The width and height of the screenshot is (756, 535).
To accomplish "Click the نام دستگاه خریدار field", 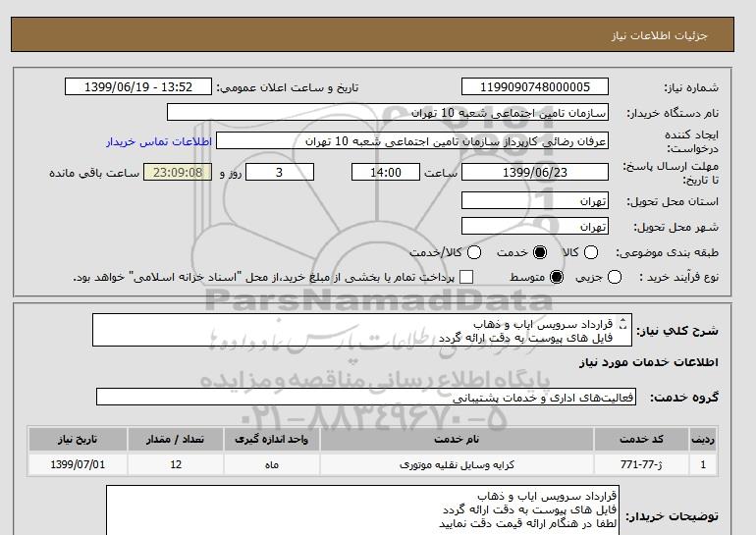I will [x=388, y=112].
